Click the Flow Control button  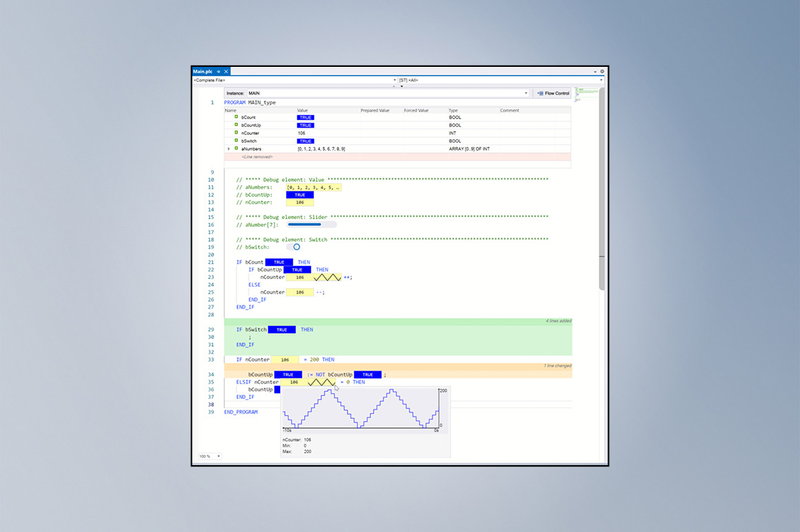click(x=552, y=93)
